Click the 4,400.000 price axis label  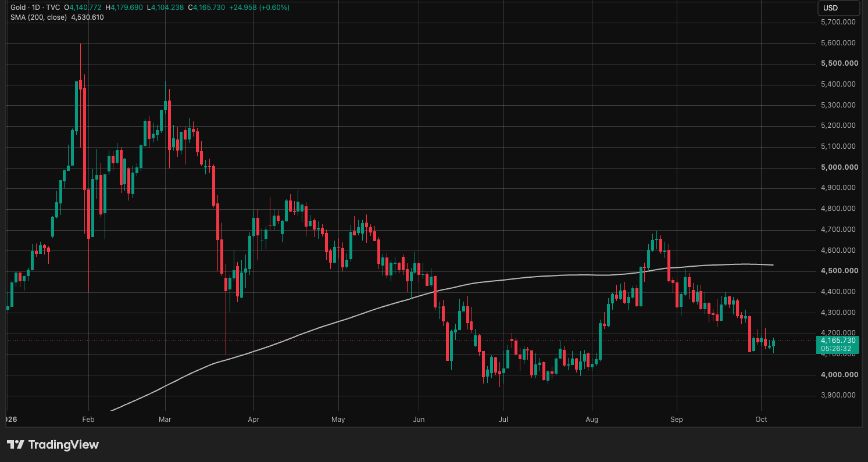[x=837, y=292]
